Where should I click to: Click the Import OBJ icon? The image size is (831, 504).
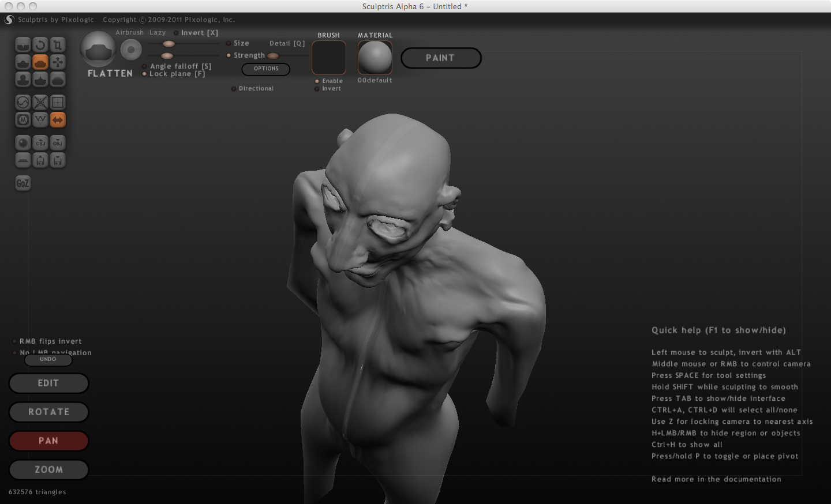point(40,143)
